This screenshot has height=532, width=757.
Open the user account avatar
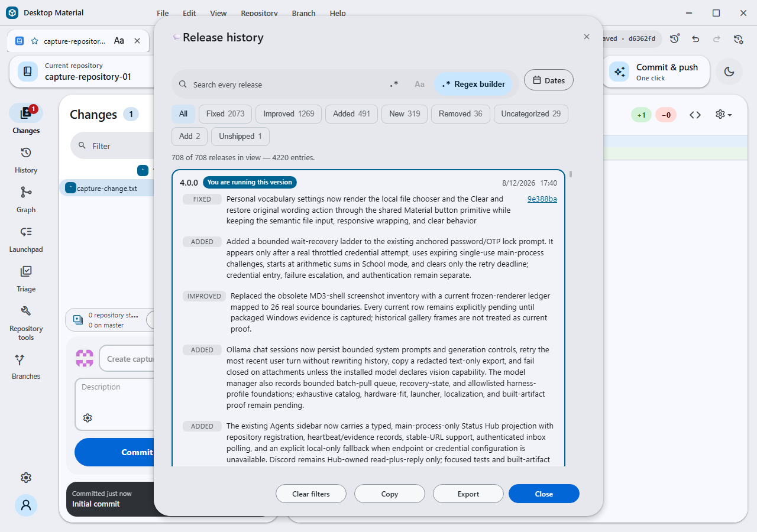click(x=26, y=505)
